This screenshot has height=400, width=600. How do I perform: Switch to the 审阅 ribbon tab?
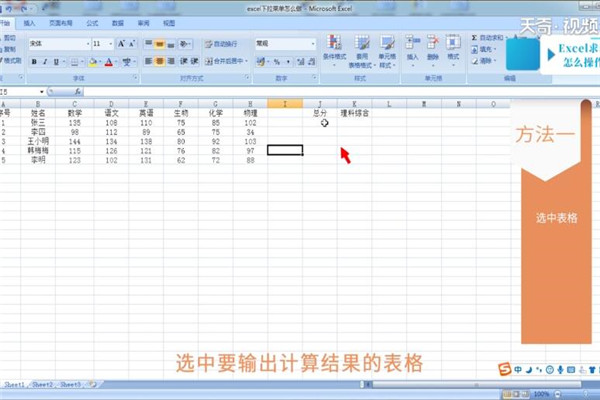(x=143, y=23)
